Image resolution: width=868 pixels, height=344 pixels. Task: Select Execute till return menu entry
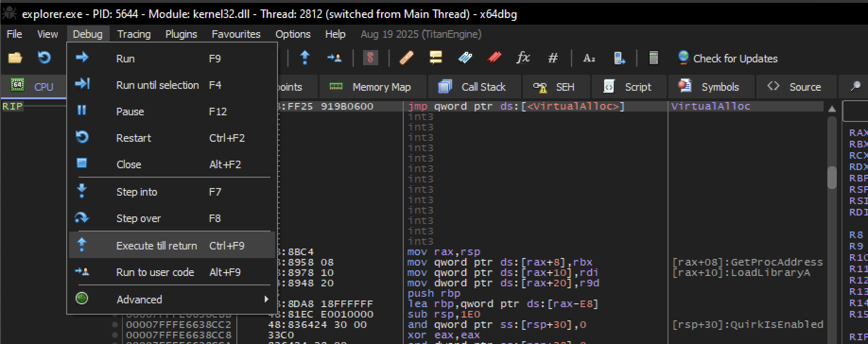(172, 246)
